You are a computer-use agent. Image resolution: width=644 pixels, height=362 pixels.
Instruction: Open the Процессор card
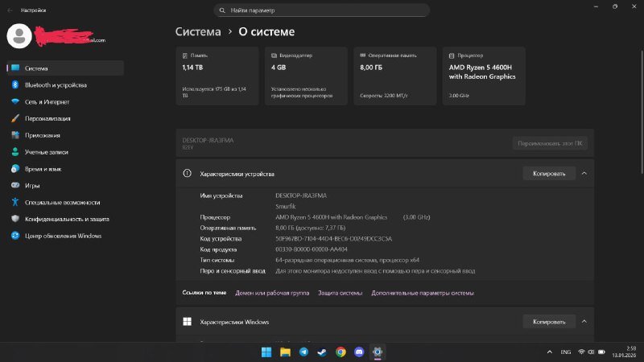[x=484, y=76]
